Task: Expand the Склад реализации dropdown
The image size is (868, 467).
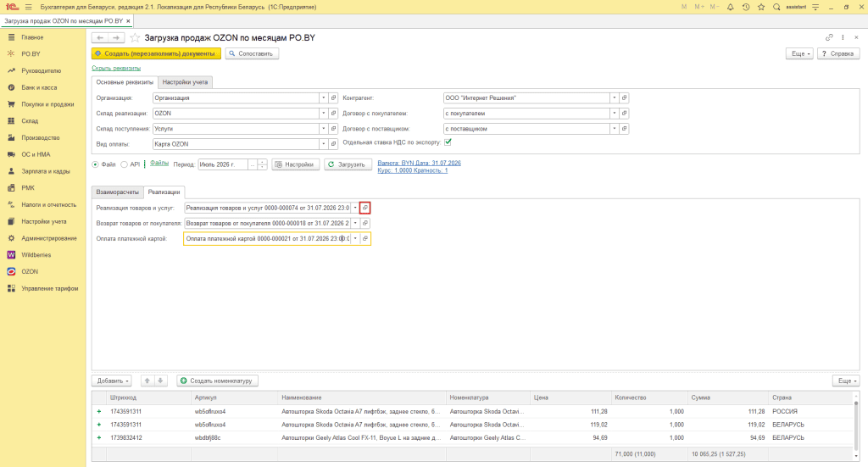Action: 323,114
